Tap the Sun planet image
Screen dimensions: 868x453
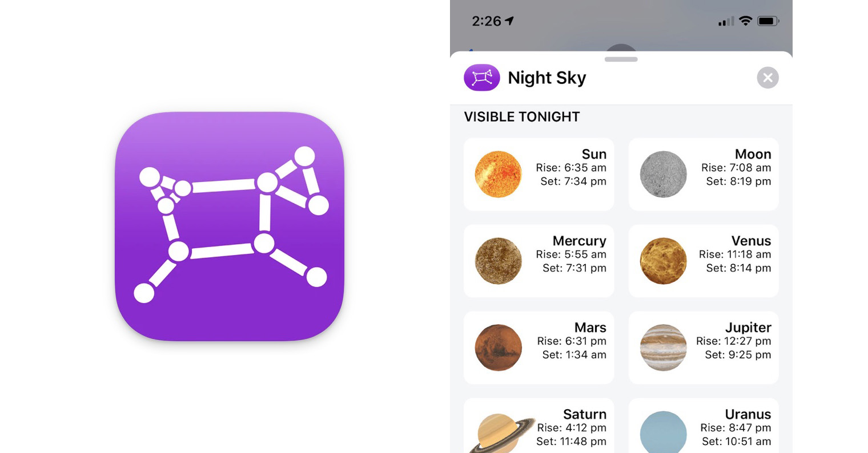click(499, 174)
